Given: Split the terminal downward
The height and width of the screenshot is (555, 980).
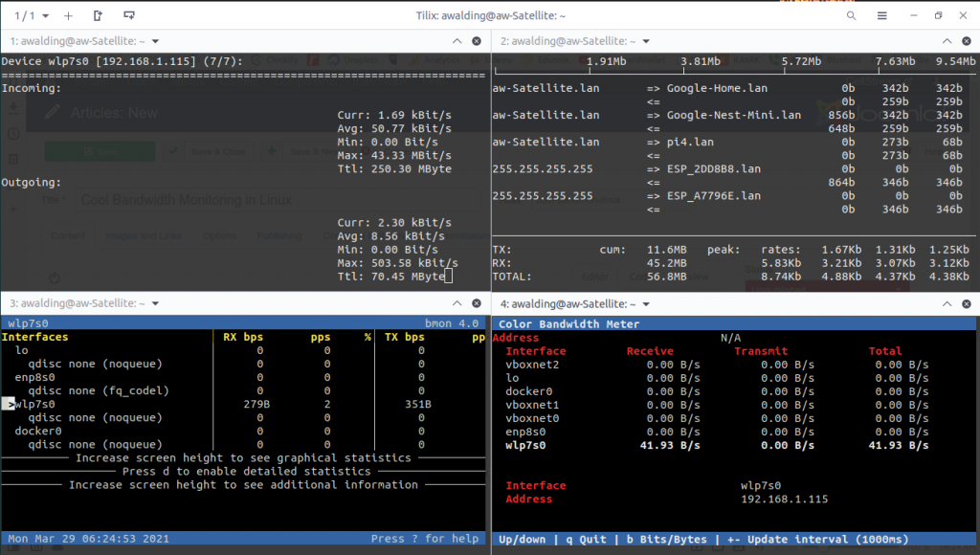Looking at the screenshot, I should click(x=129, y=15).
